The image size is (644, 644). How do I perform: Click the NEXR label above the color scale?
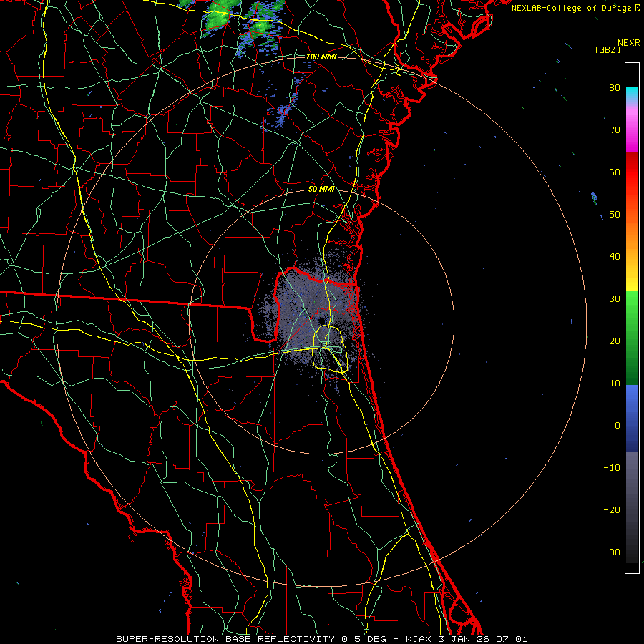click(628, 43)
